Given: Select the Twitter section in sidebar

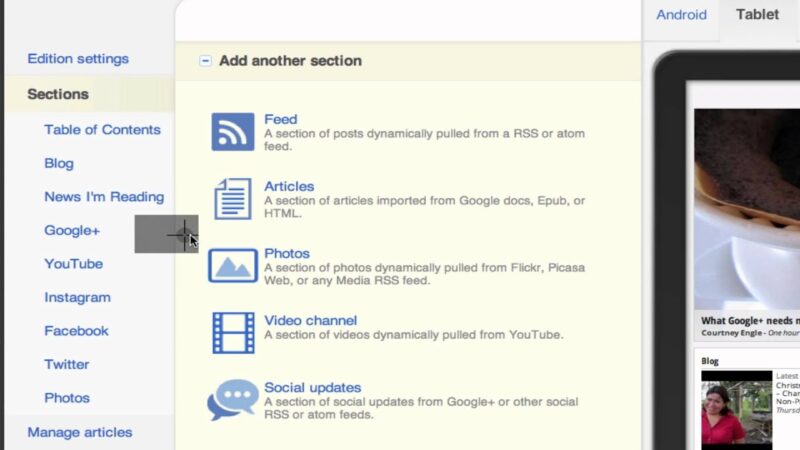Looking at the screenshot, I should (66, 364).
